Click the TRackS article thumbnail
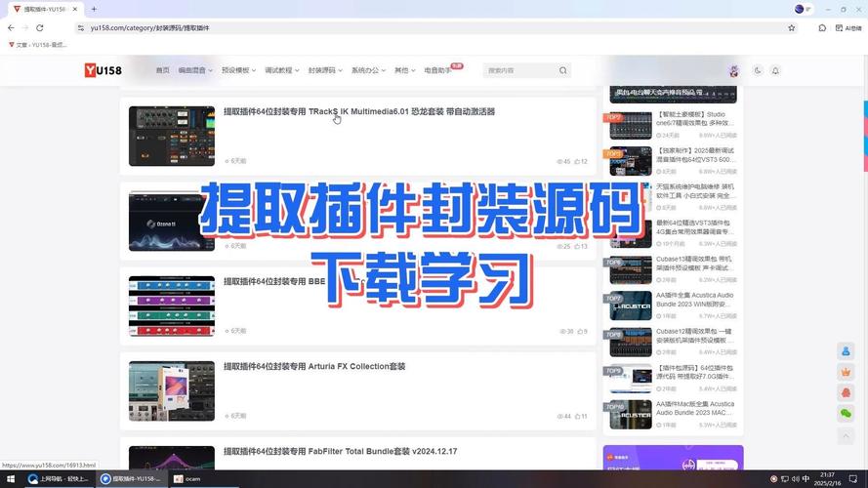 click(x=172, y=136)
